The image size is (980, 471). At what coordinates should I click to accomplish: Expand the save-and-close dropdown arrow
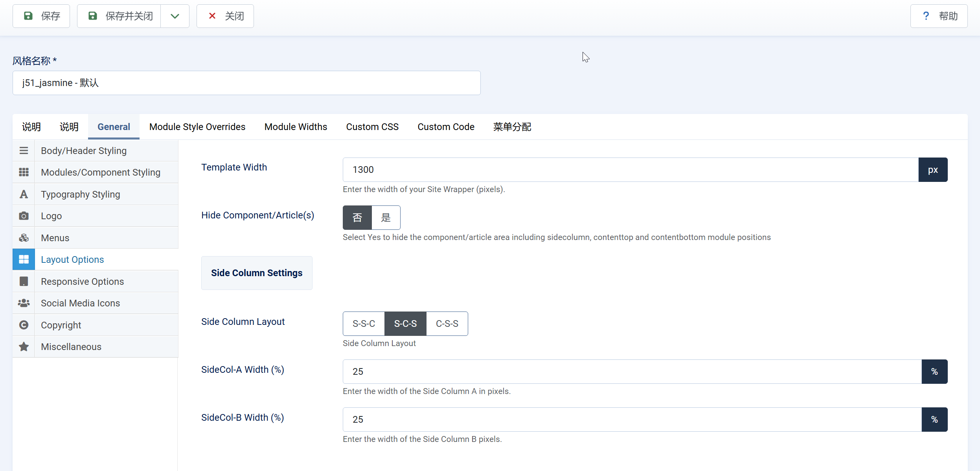pos(175,16)
